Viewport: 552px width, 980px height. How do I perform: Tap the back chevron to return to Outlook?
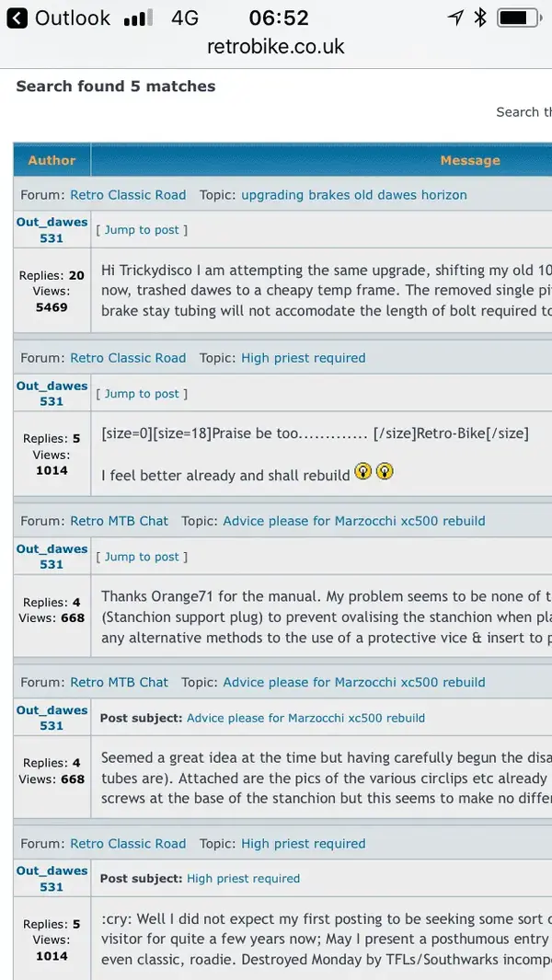pos(17,18)
